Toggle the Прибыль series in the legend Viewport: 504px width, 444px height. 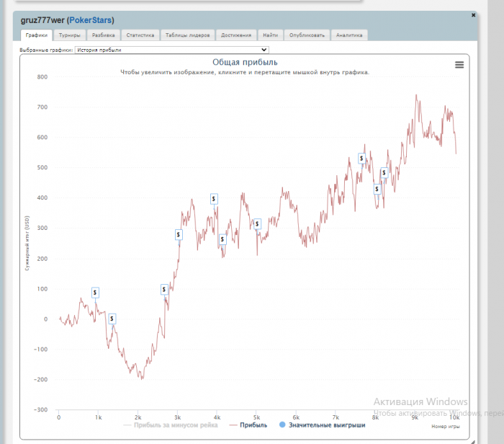click(x=248, y=425)
